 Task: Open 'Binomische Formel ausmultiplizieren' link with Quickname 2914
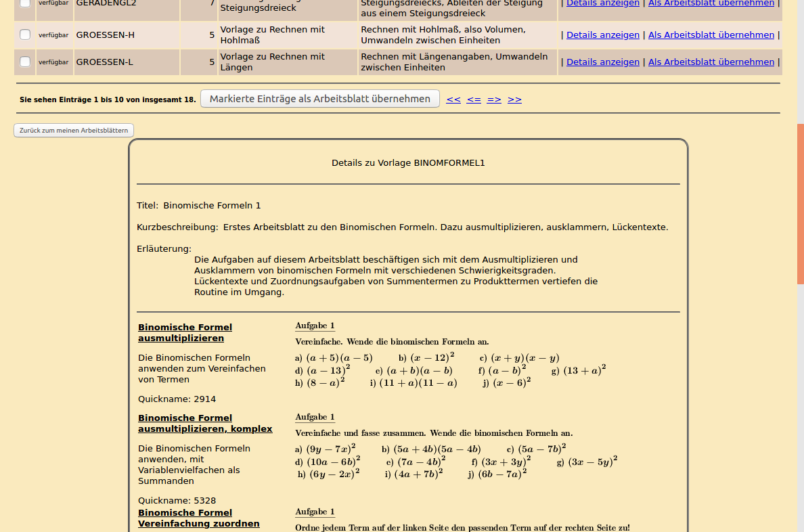point(185,332)
